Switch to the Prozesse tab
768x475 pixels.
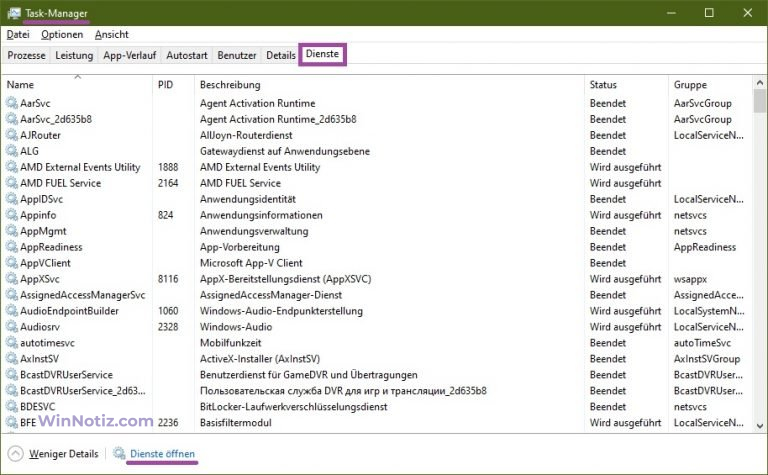pos(26,56)
